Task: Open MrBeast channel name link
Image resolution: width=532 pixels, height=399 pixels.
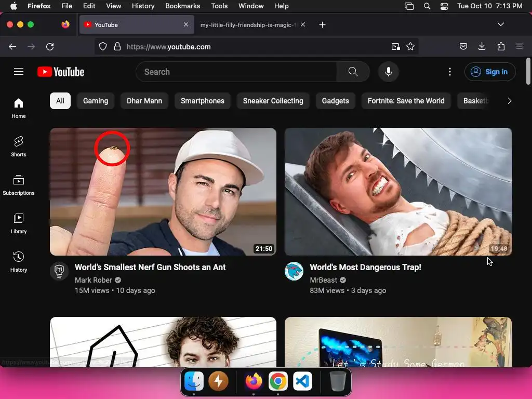Action: point(323,280)
